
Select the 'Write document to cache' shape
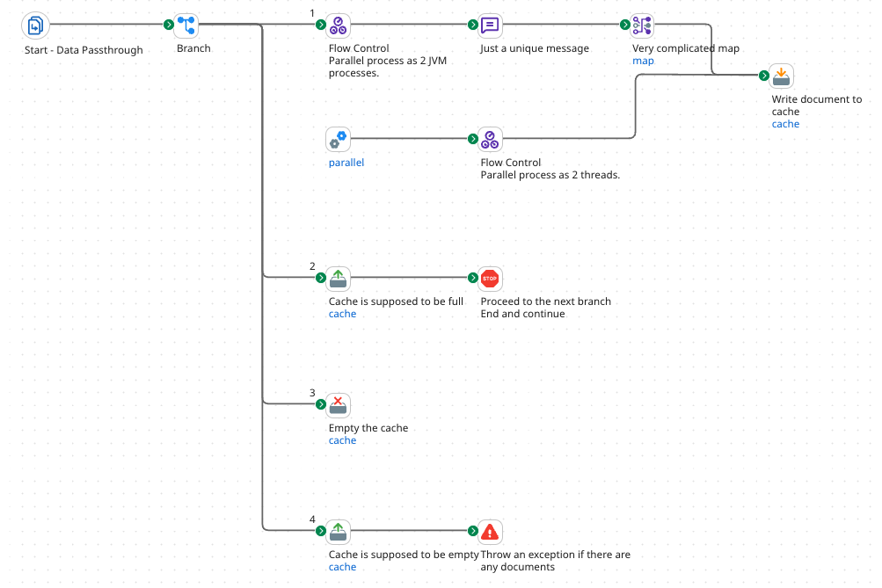click(782, 76)
